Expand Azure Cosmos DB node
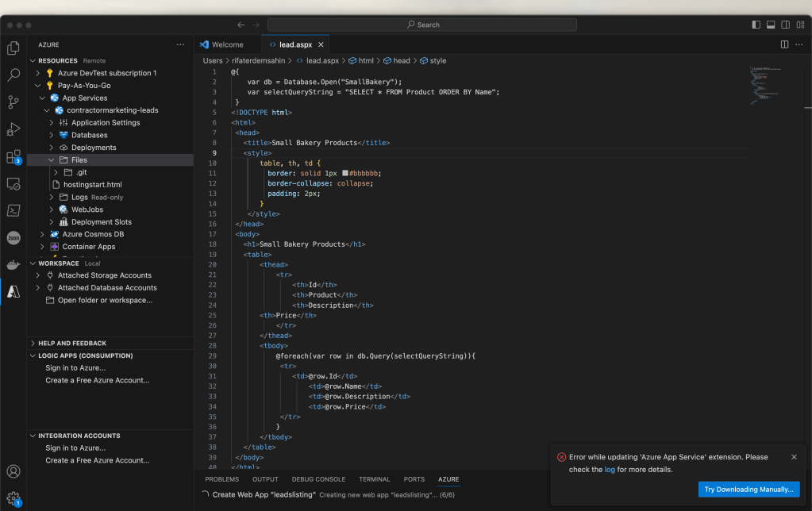The image size is (812, 511). 42,234
